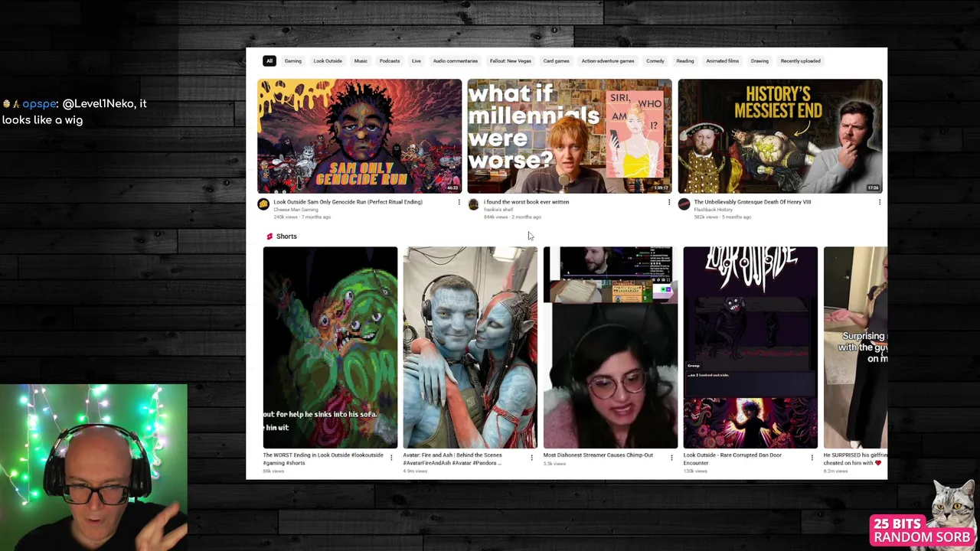Open the 'what if millennials were worse' thumbnail
980x551 pixels.
pyautogui.click(x=570, y=136)
